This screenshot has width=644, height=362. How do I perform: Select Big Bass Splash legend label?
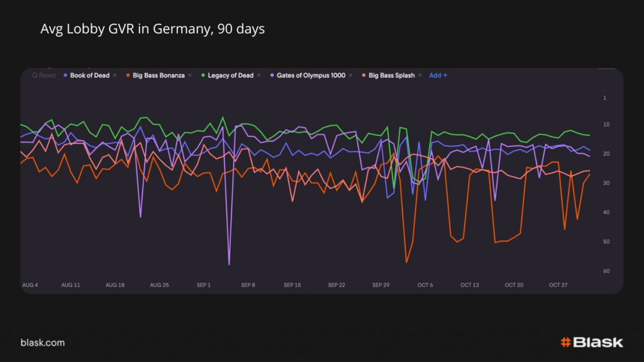[x=391, y=75]
